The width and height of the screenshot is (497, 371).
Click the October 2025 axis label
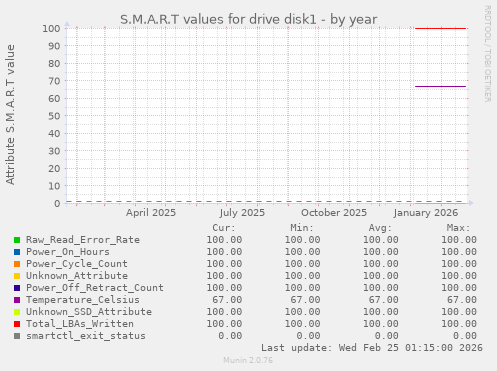(x=334, y=213)
